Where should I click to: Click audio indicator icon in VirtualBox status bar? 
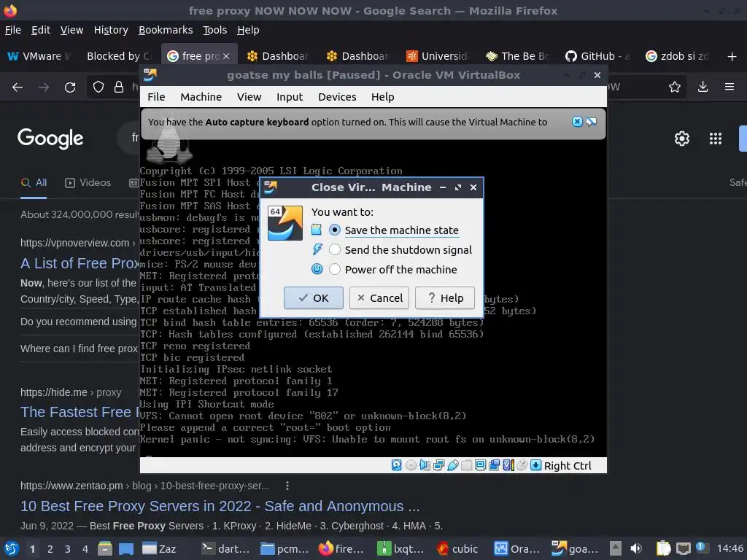click(425, 465)
